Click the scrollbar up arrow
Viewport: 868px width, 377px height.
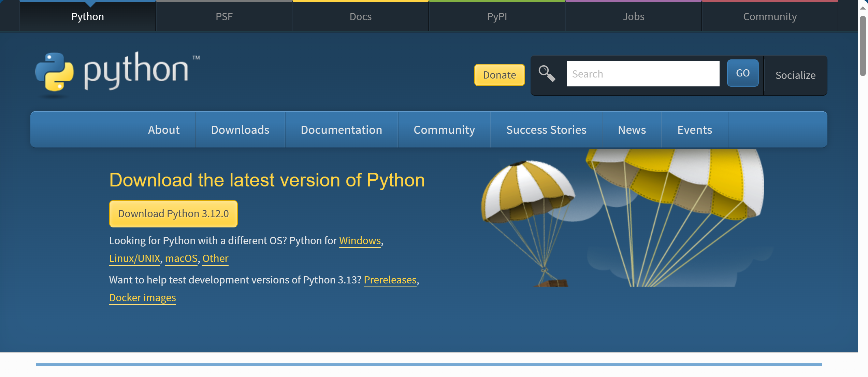click(863, 8)
